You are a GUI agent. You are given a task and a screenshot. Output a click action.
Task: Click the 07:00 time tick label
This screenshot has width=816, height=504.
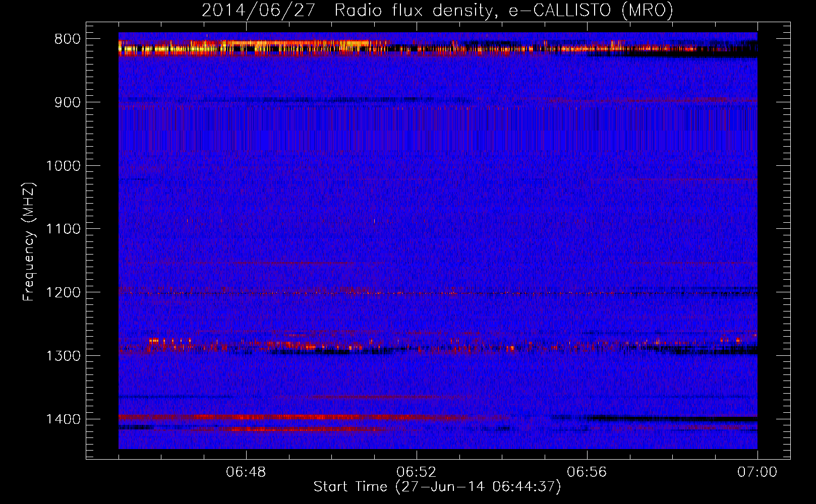click(757, 472)
